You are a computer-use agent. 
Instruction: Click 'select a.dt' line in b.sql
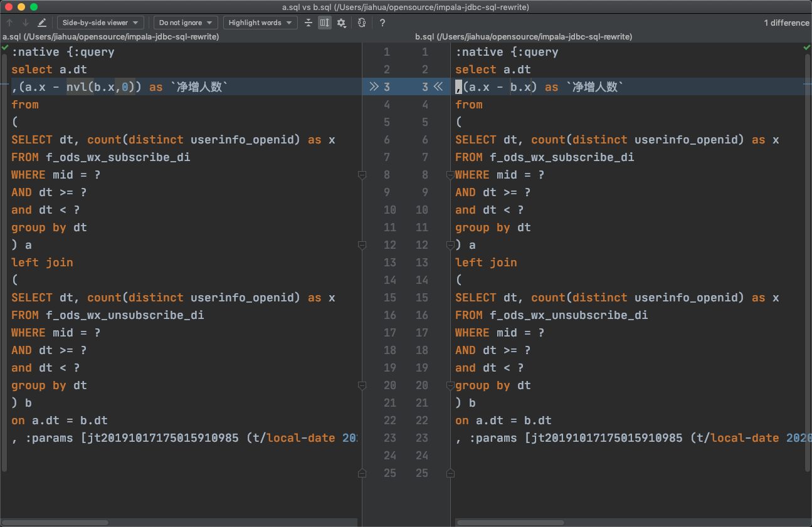(x=493, y=70)
